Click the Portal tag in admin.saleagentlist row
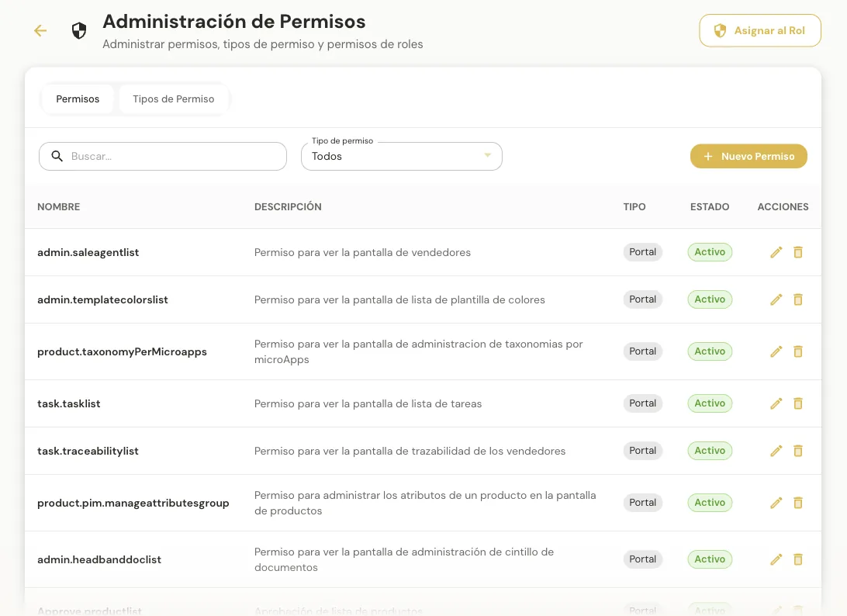Screen dimensions: 847x616 643,252
